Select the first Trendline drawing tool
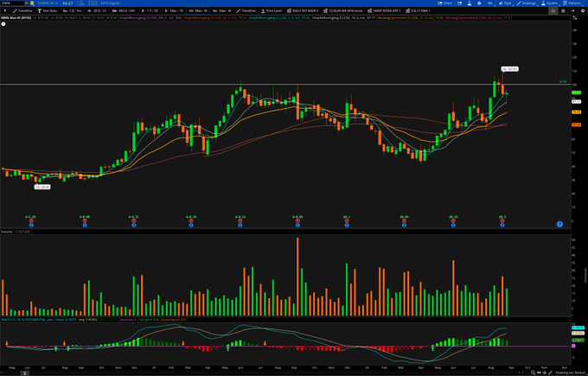 [x=22, y=11]
